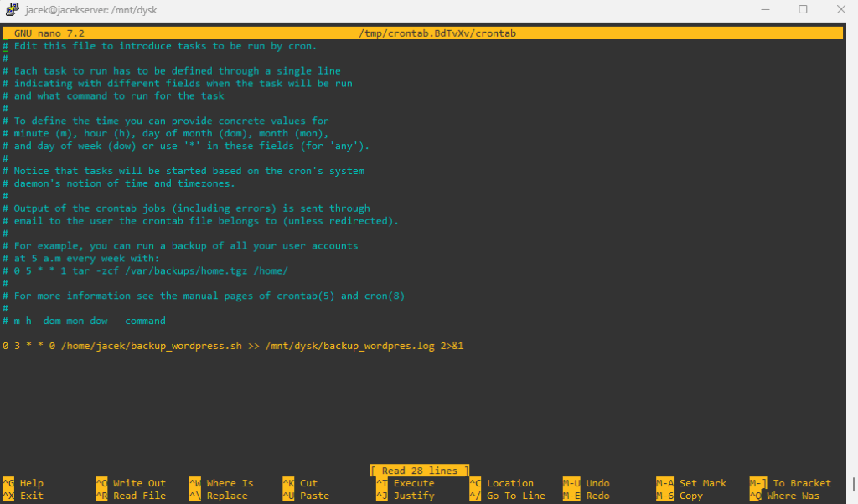The width and height of the screenshot is (858, 504).
Task: Click the ^K Cut shortcut
Action: [301, 483]
